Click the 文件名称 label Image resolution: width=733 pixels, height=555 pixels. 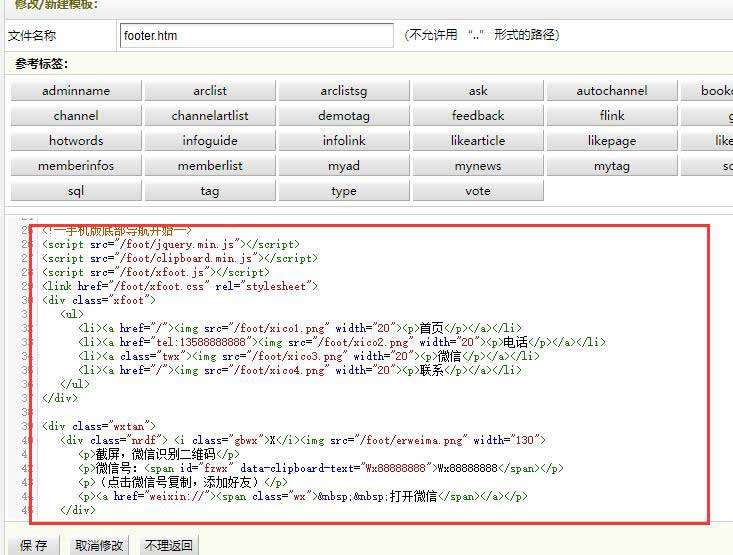coord(32,36)
